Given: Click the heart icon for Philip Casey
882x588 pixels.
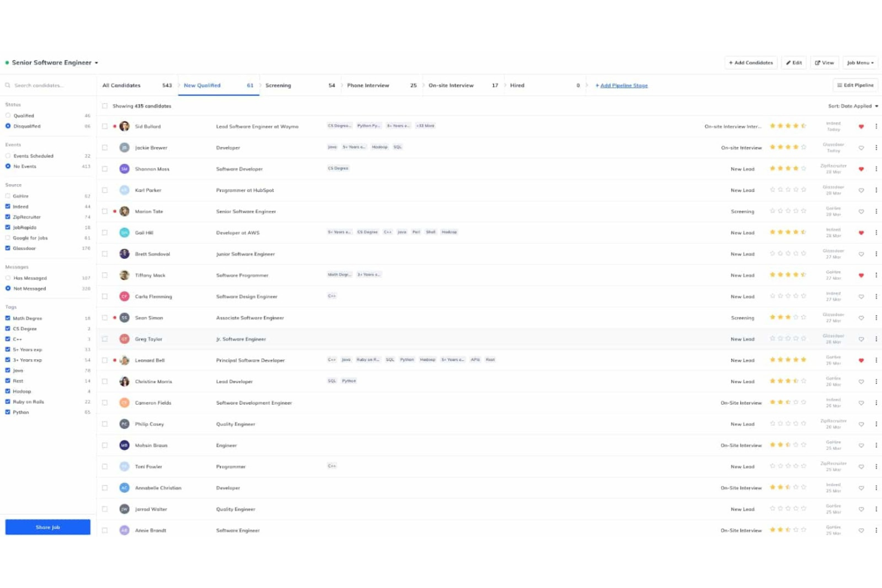Looking at the screenshot, I should coord(861,424).
